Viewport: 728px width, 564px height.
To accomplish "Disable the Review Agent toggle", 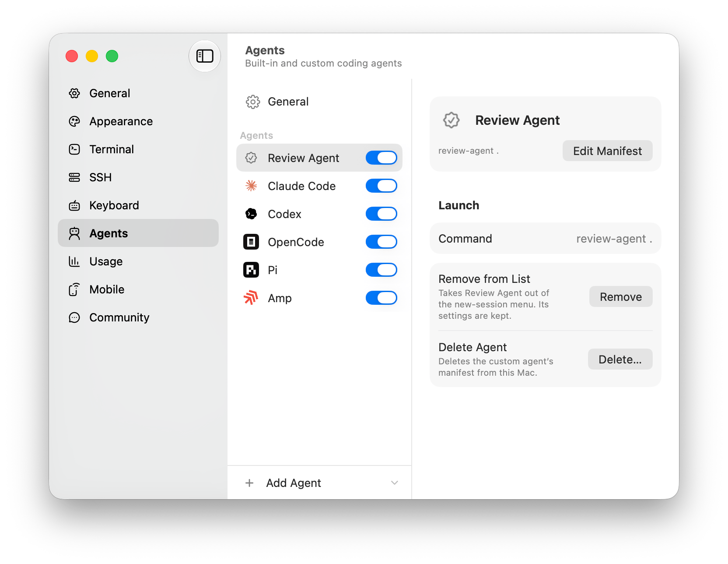I will (381, 158).
